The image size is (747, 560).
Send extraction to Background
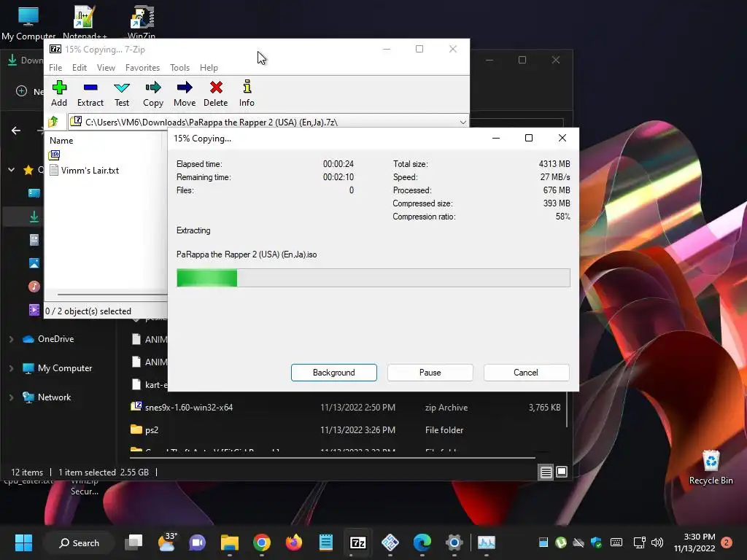click(x=334, y=373)
